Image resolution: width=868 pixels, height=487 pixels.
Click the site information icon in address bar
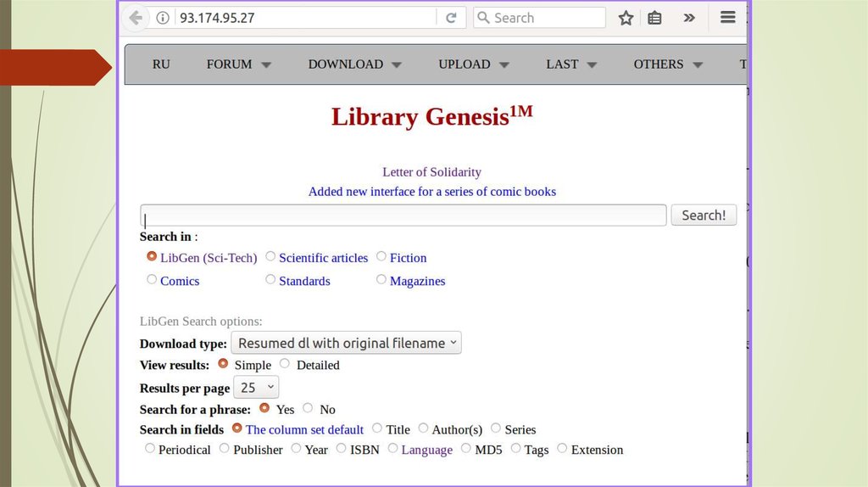click(163, 18)
